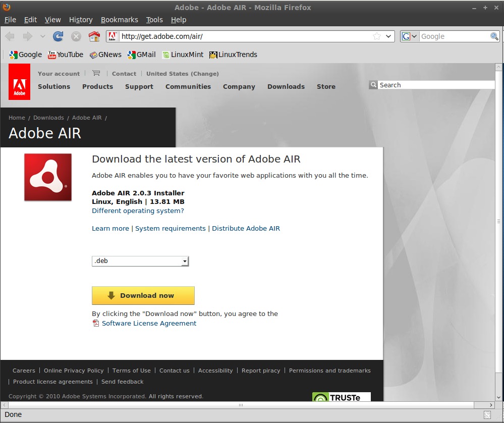This screenshot has height=423, width=504.
Task: Open the Company navigation item
Action: (x=239, y=86)
